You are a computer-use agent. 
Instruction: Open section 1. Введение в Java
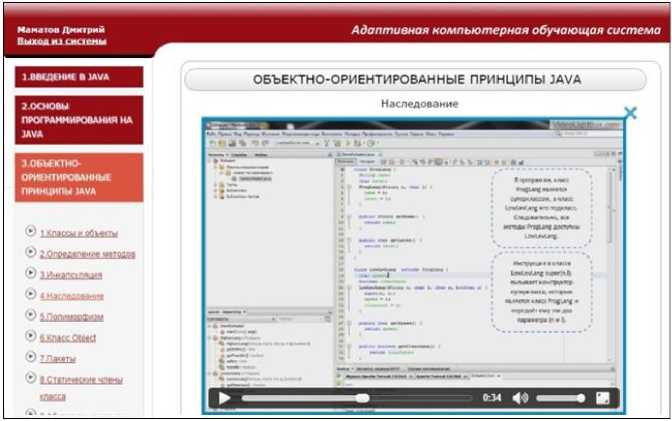[79, 77]
